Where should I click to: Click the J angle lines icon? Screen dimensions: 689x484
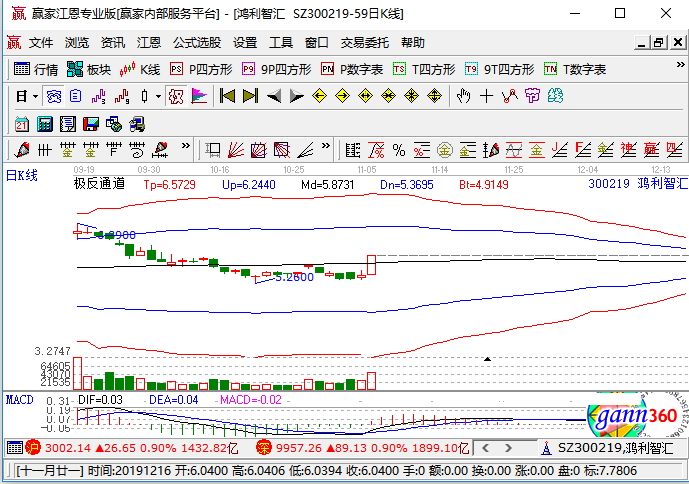[559, 150]
